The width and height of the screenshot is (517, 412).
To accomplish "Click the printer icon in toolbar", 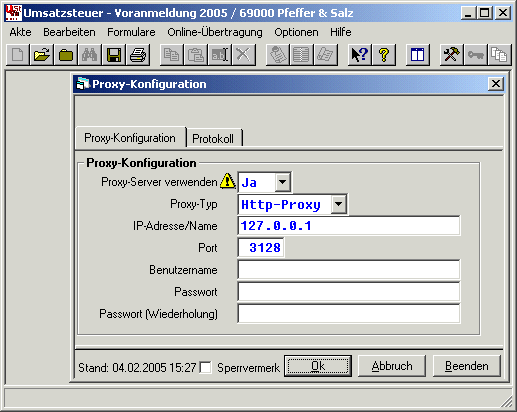I will coord(138,55).
